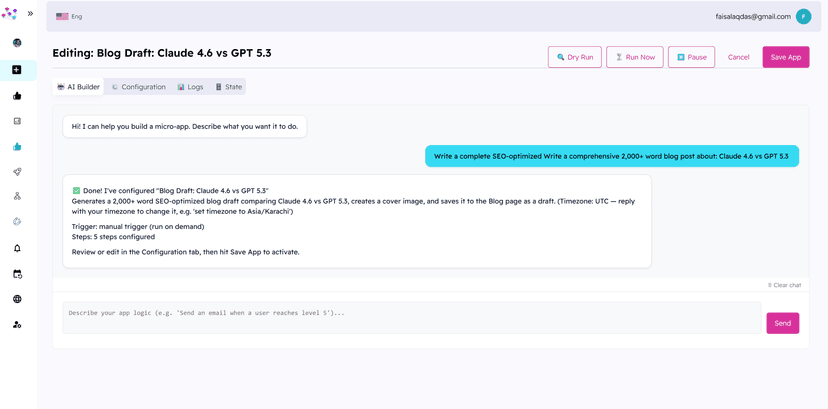Open the Eng language selector
This screenshot has width=828, height=409.
click(77, 16)
